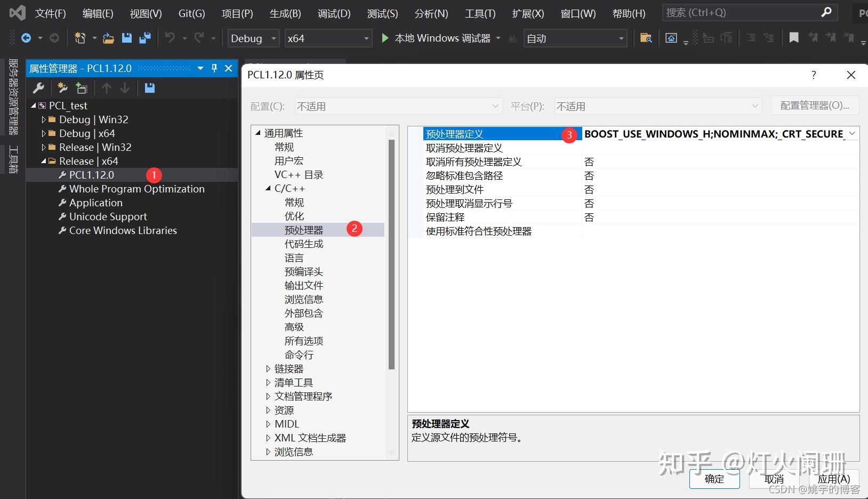The width and height of the screenshot is (868, 499).
Task: Open the Git(G) menu
Action: 191,13
